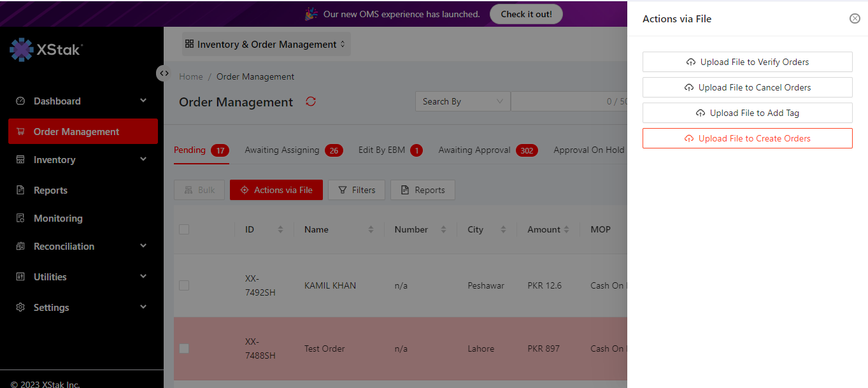868x388 pixels.
Task: Close the Actions via File panel
Action: click(x=855, y=18)
